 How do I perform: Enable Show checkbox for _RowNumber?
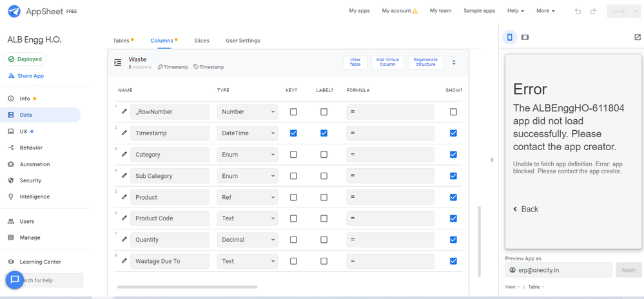coord(453,111)
